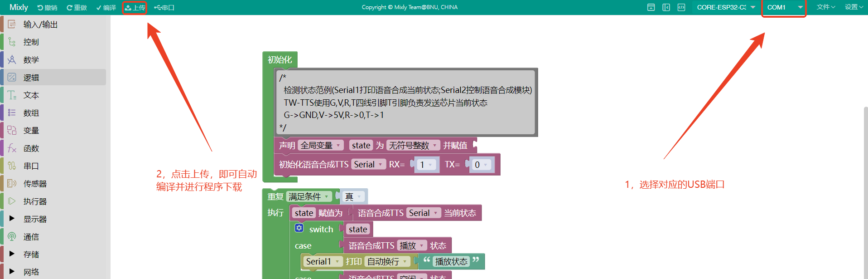This screenshot has height=279, width=868.
Task: Undo with the 撤销 button
Action: click(47, 8)
